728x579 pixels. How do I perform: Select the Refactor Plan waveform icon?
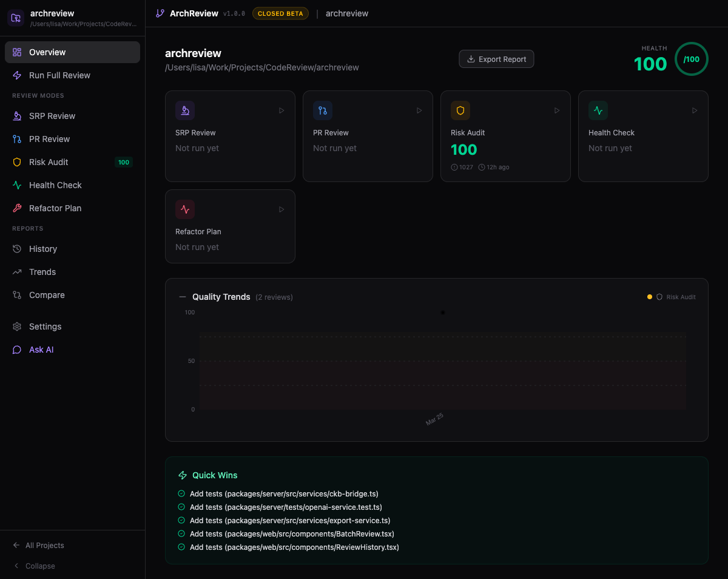pyautogui.click(x=185, y=209)
